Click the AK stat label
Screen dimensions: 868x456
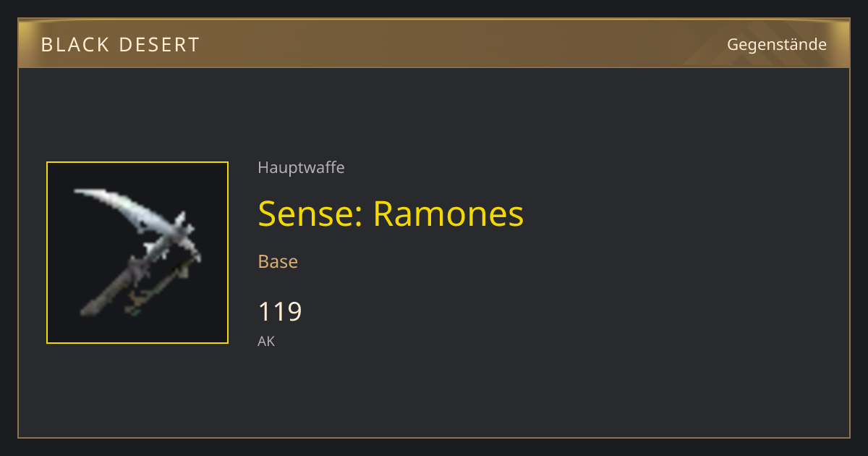click(266, 341)
